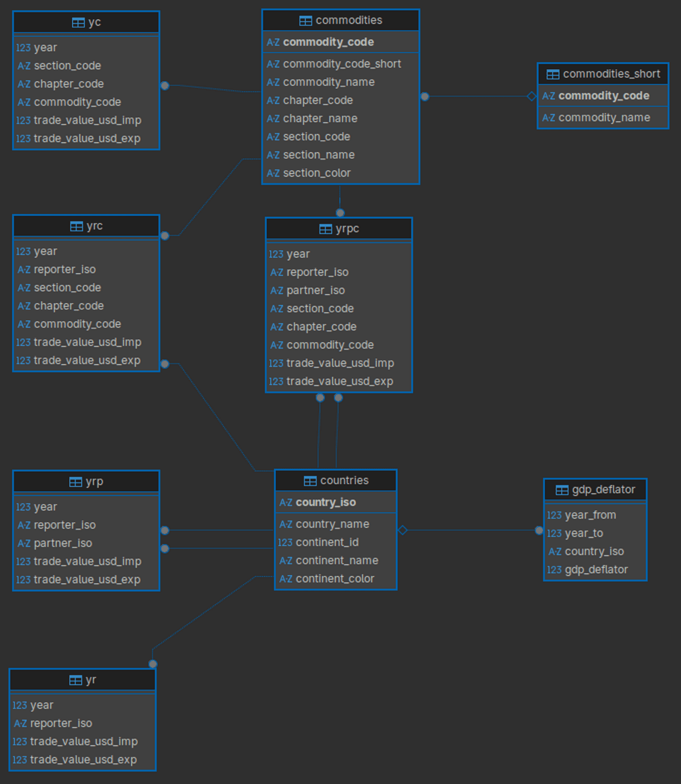Click the table icon in the yc header
681x784 pixels.
(78, 23)
